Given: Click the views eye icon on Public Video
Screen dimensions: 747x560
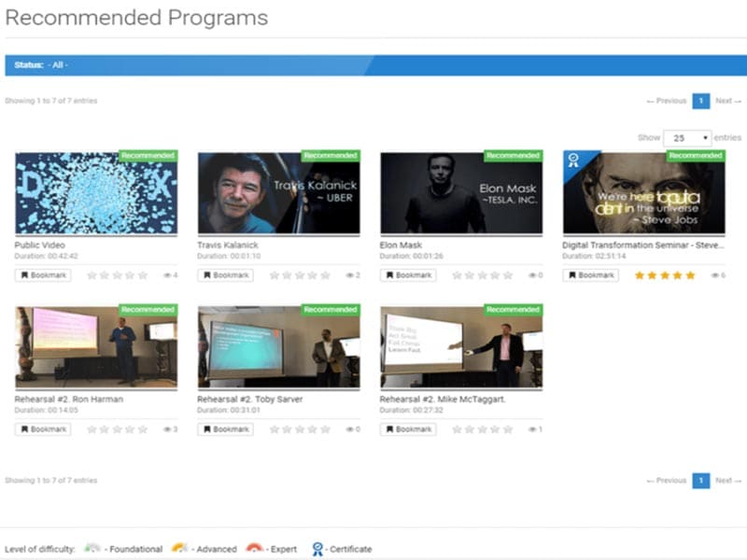Looking at the screenshot, I should [x=167, y=275].
